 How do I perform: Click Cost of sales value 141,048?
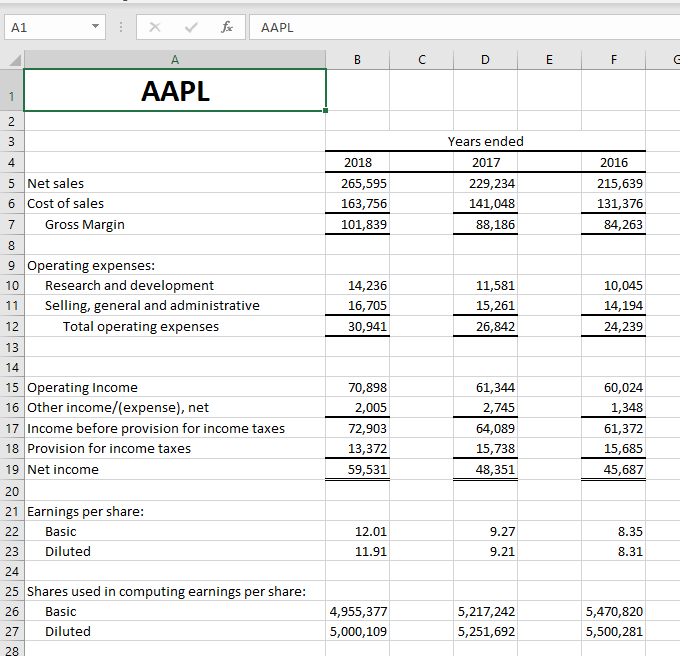[x=485, y=203]
